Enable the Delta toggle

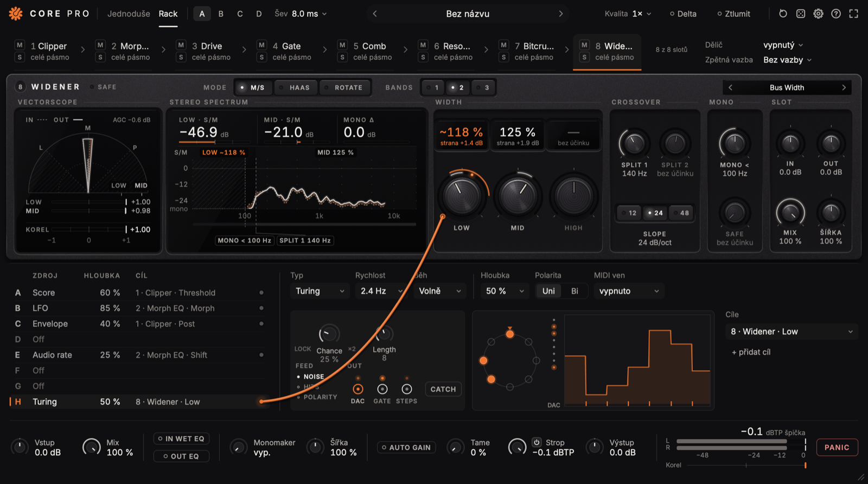coord(683,14)
